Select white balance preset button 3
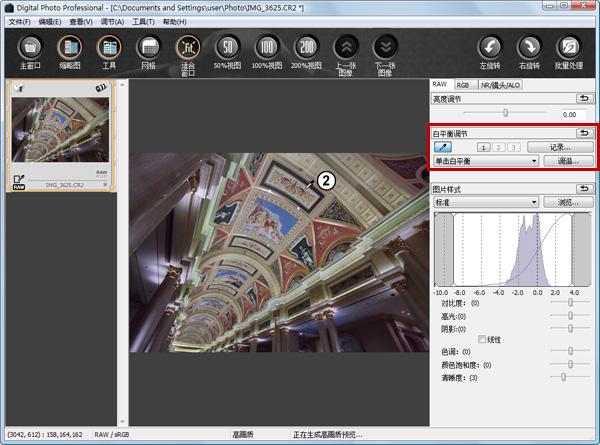The width and height of the screenshot is (600, 445). [514, 147]
